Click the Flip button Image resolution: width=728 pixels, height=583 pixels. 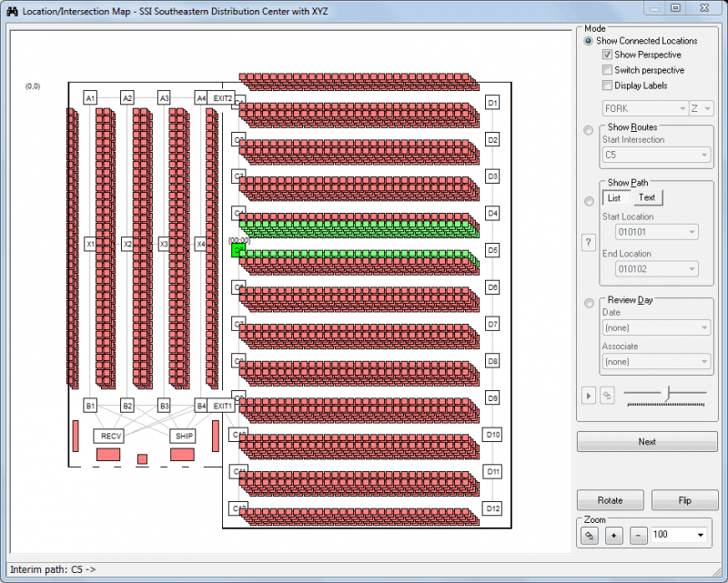(x=684, y=500)
